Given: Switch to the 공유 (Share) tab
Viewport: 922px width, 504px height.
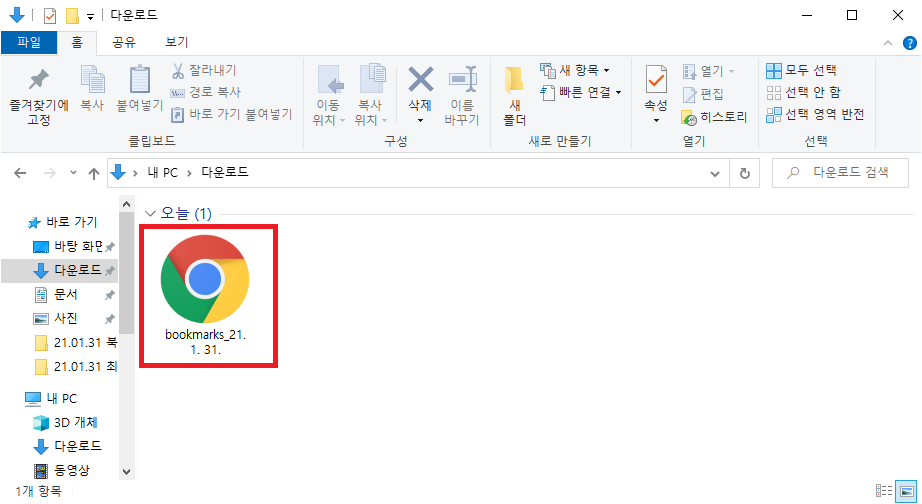Looking at the screenshot, I should [x=124, y=42].
